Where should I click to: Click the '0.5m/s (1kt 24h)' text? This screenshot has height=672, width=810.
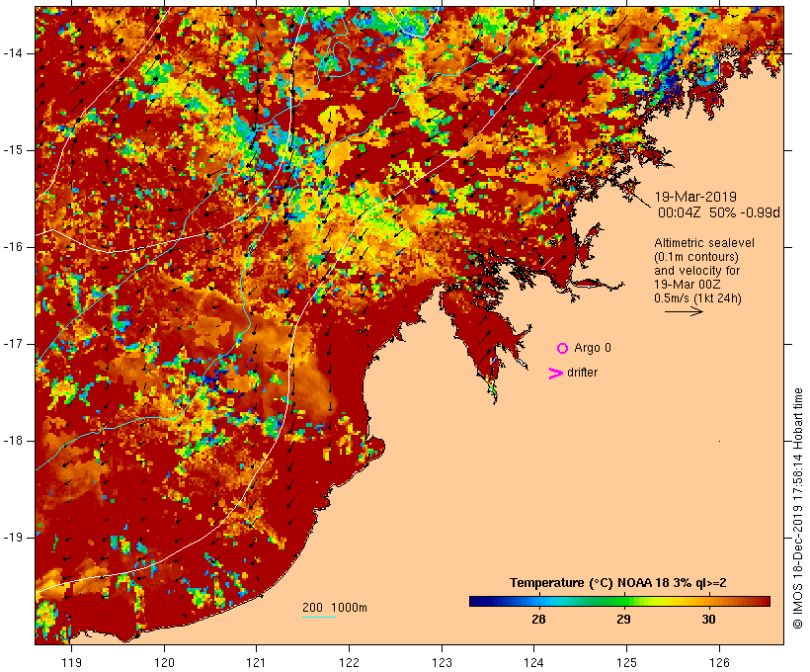697,298
